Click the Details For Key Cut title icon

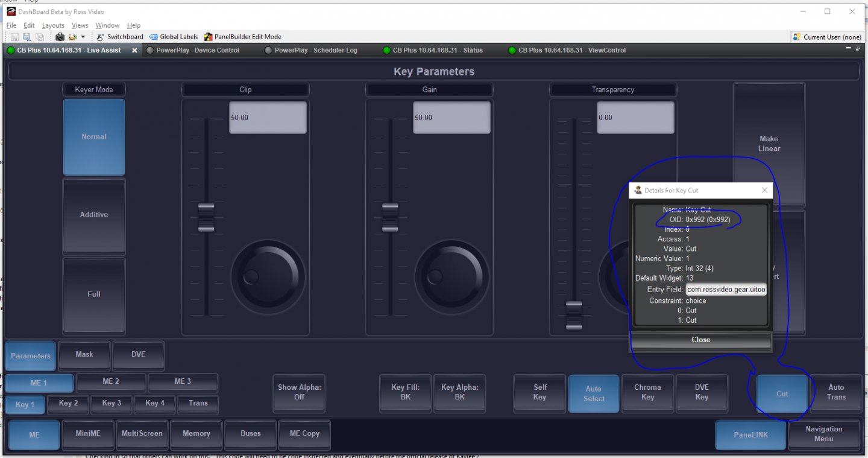638,190
